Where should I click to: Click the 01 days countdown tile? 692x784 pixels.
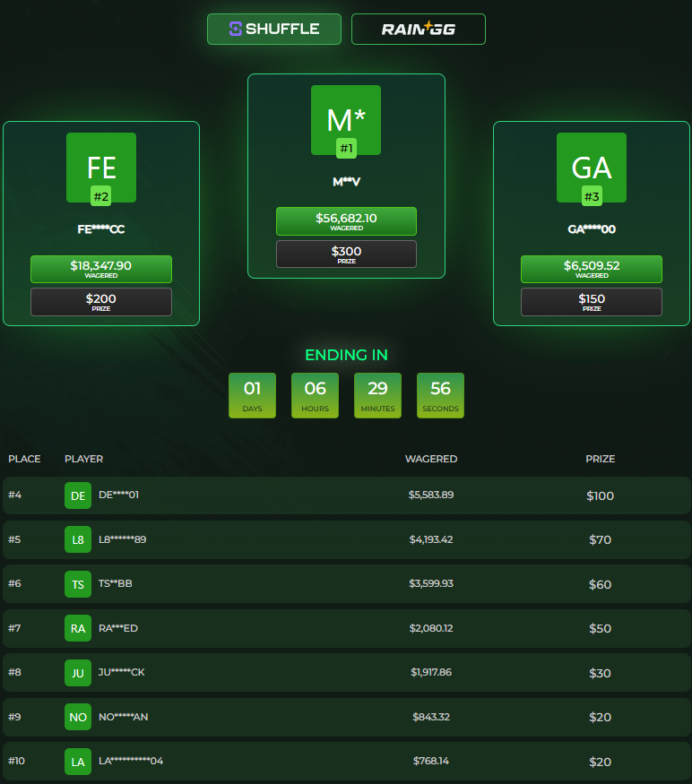(x=252, y=395)
